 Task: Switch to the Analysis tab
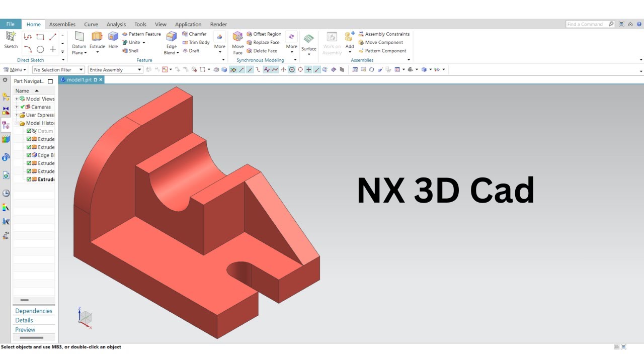[x=116, y=24]
